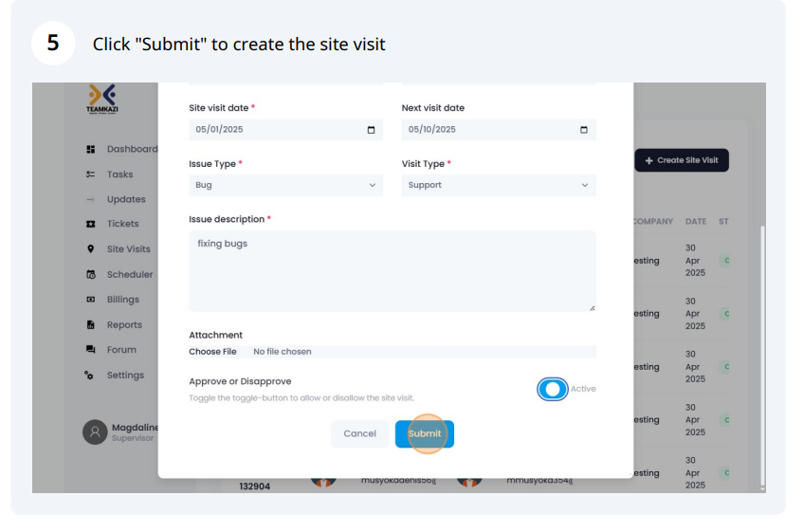Click the Forum chat icon
This screenshot has height=532, width=803.
[x=91, y=350]
